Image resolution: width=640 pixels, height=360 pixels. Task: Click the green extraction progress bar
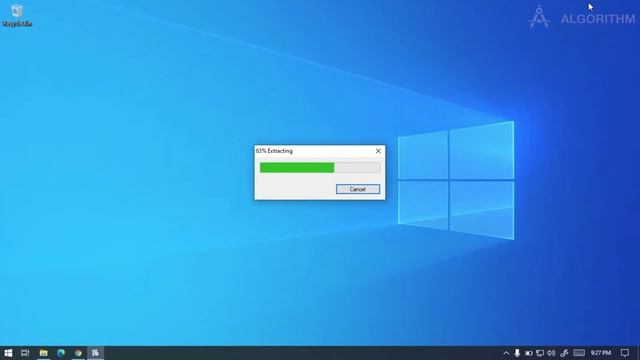pyautogui.click(x=320, y=167)
